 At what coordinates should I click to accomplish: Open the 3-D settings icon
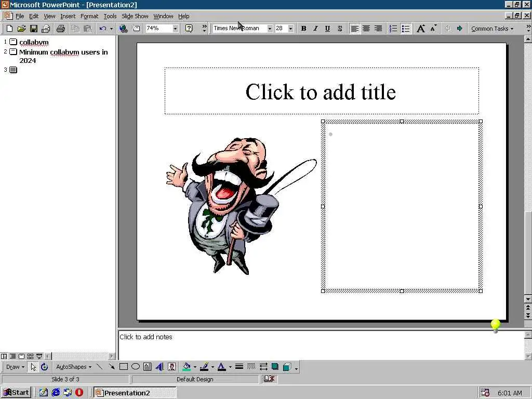[x=287, y=367]
